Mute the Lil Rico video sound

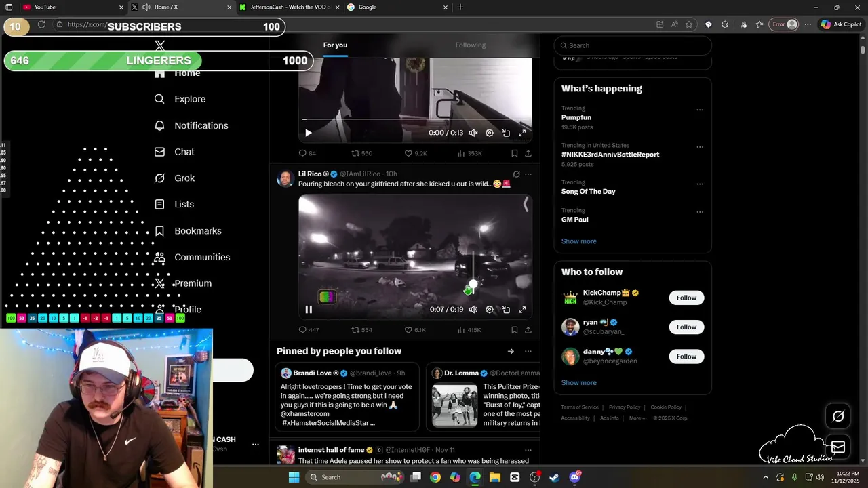473,310
